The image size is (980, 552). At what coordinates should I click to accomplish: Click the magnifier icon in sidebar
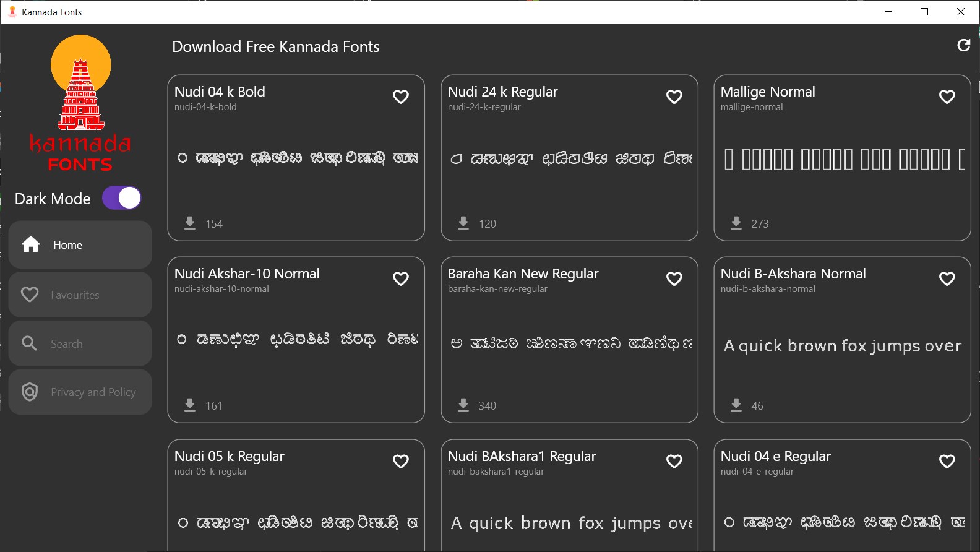tap(29, 343)
